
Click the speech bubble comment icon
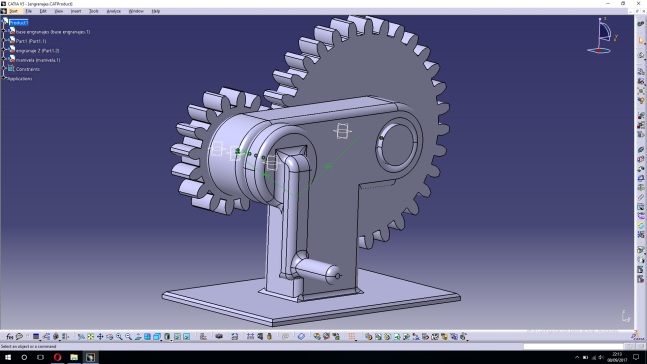click(19, 337)
